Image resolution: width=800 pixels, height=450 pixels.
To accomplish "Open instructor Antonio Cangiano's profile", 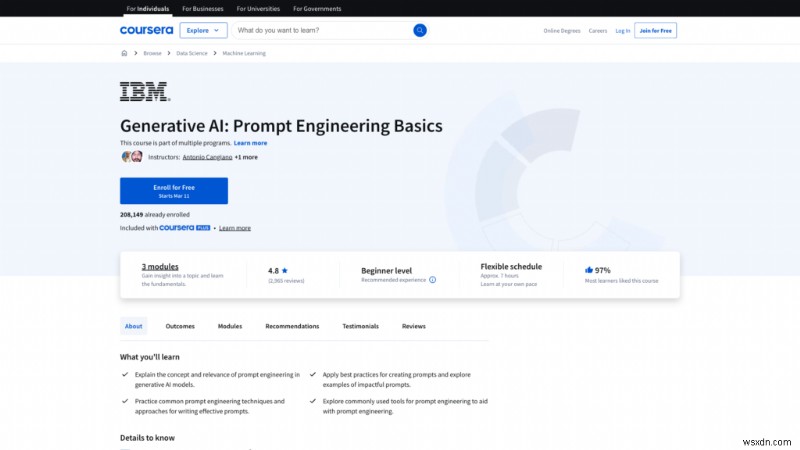I will click(x=207, y=157).
